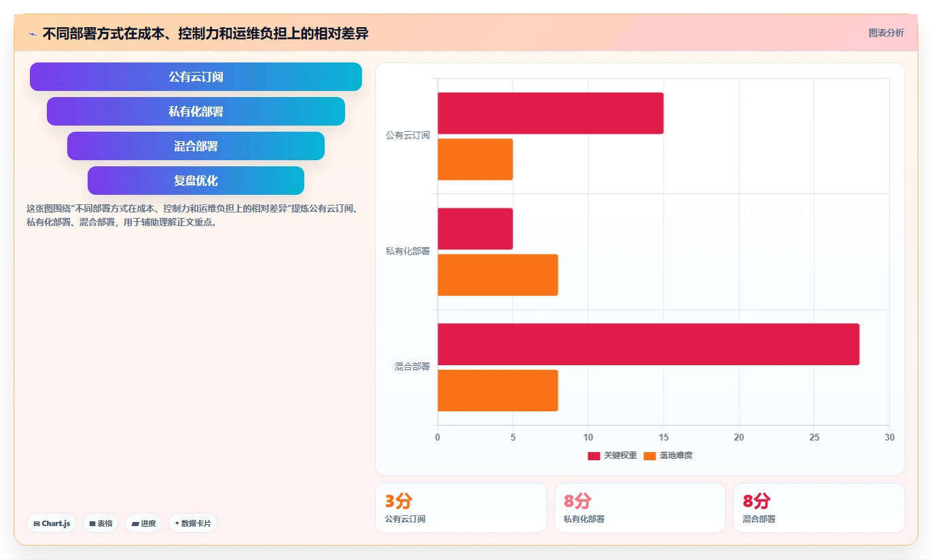
Task: Click the x-axis tick label 25
Action: pyautogui.click(x=814, y=438)
